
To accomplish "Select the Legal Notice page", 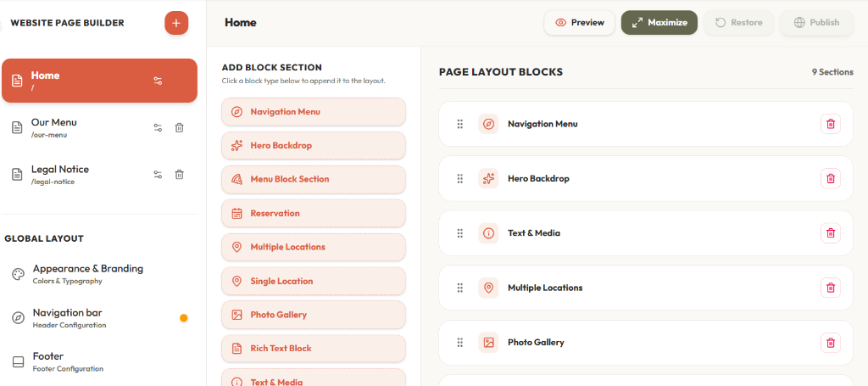I will coord(100,175).
